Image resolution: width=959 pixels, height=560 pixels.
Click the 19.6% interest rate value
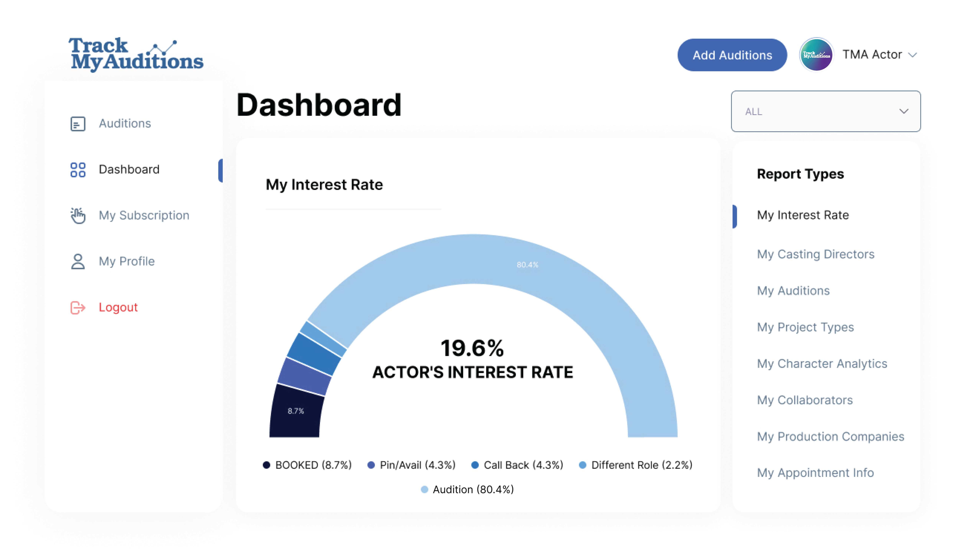tap(472, 348)
